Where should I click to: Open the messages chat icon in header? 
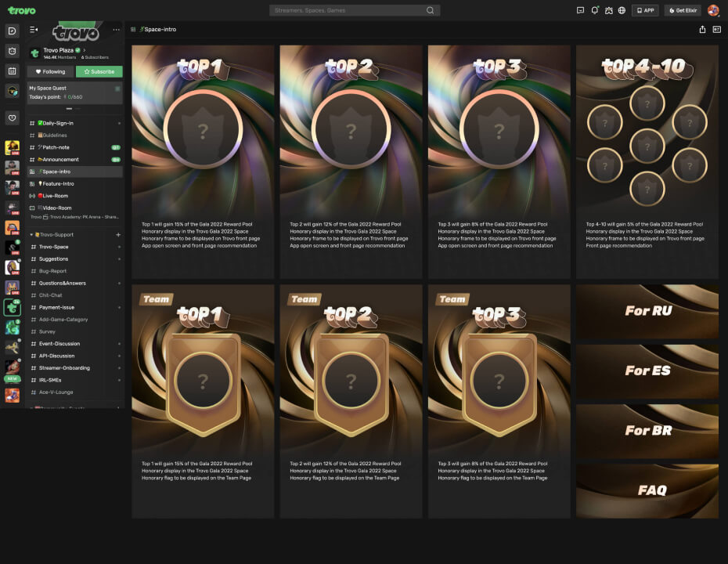[x=580, y=10]
